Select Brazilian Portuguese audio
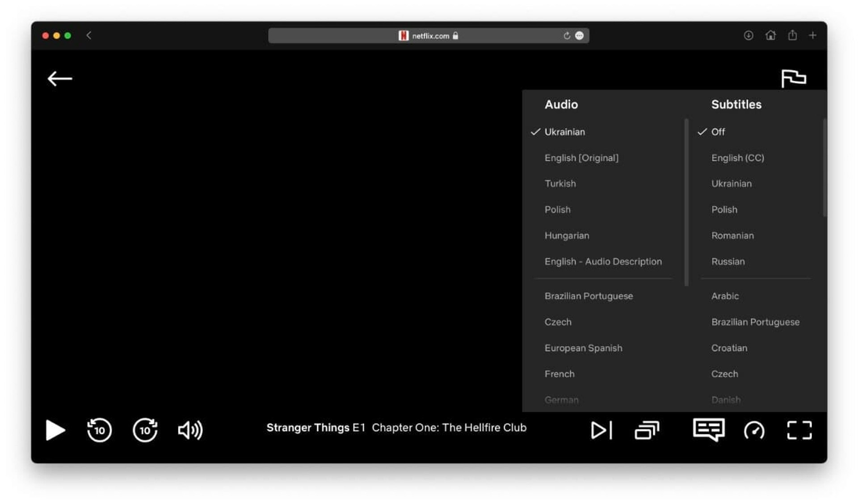 [x=589, y=296]
